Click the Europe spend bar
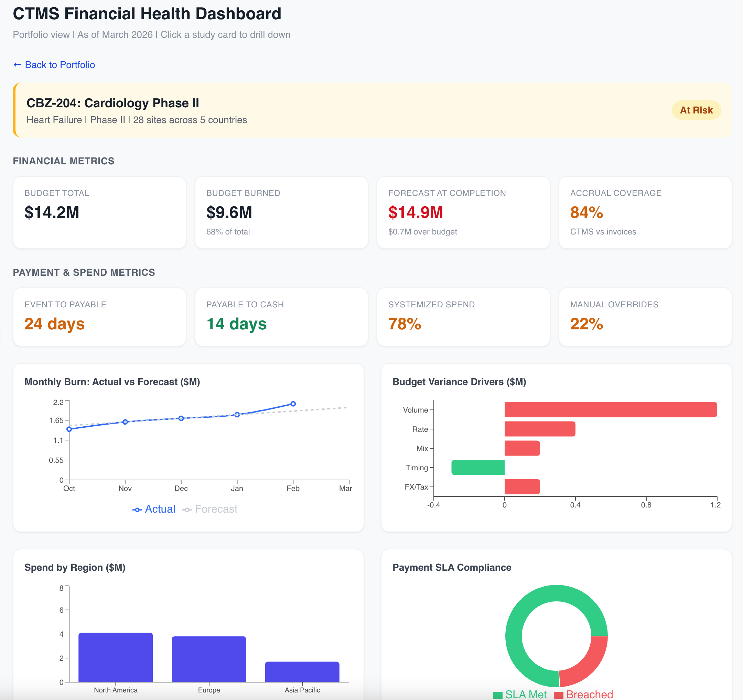The width and height of the screenshot is (743, 700). pyautogui.click(x=209, y=659)
